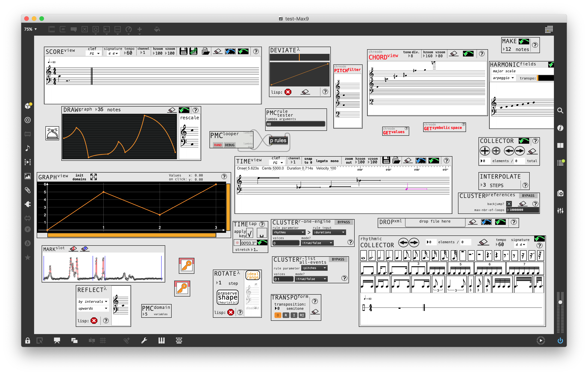
Task: Click the preserve shape heuristic button
Action: coord(227,297)
